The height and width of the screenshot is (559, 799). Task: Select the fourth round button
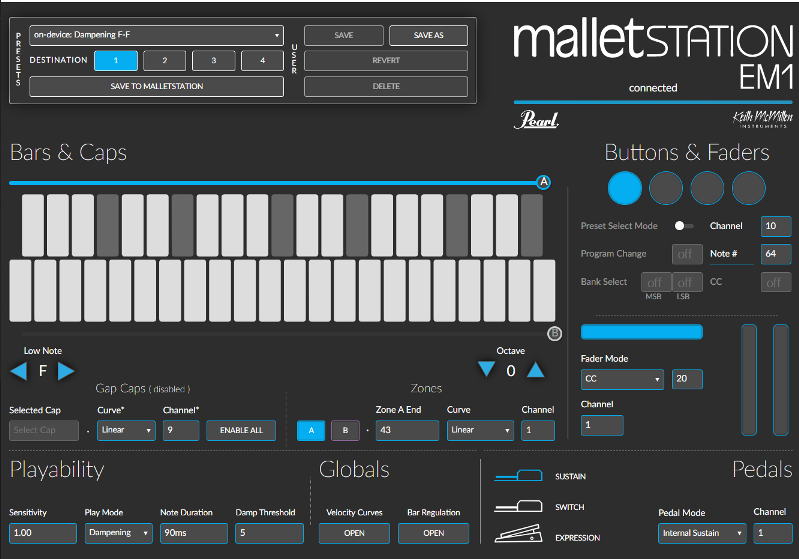tap(749, 188)
